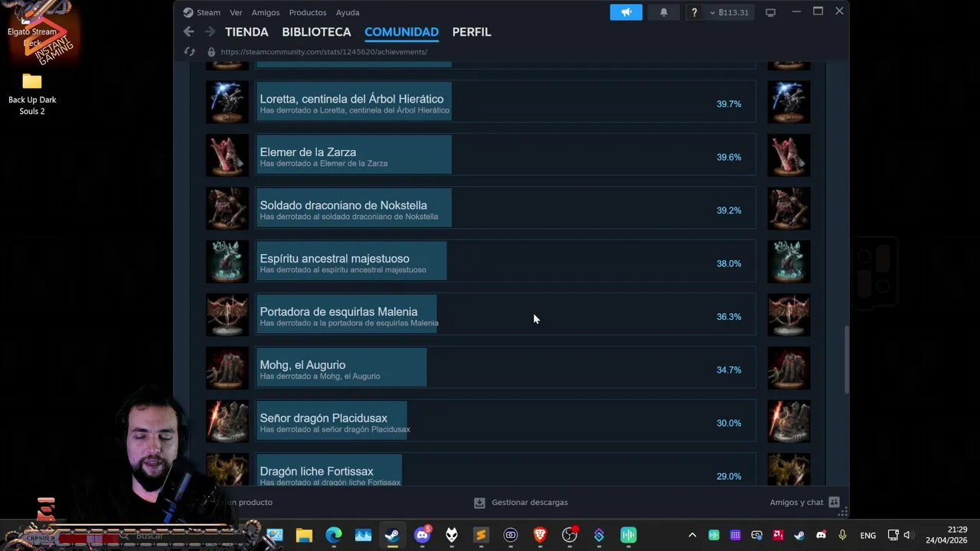
Task: Click the steamcommunity achievements URL
Action: 324,52
